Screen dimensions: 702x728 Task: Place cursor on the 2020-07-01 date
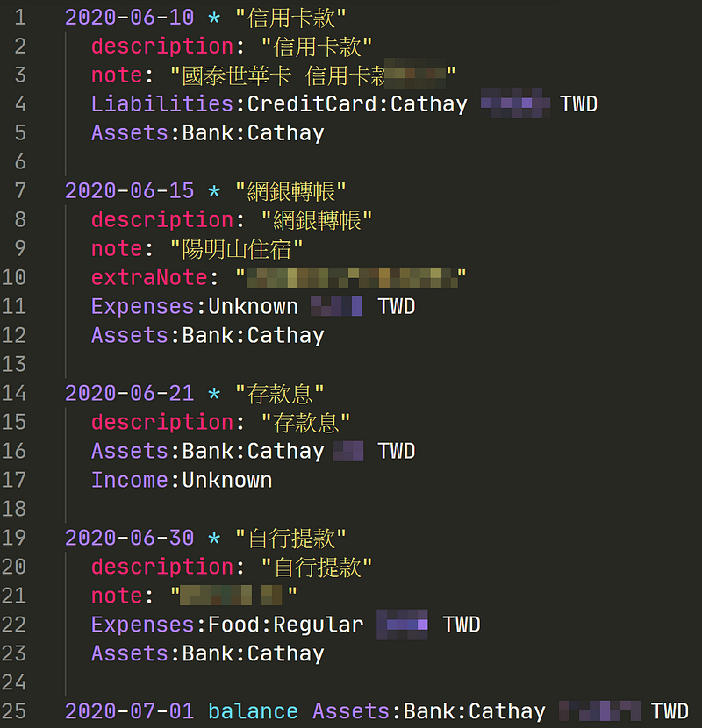pyautogui.click(x=129, y=711)
